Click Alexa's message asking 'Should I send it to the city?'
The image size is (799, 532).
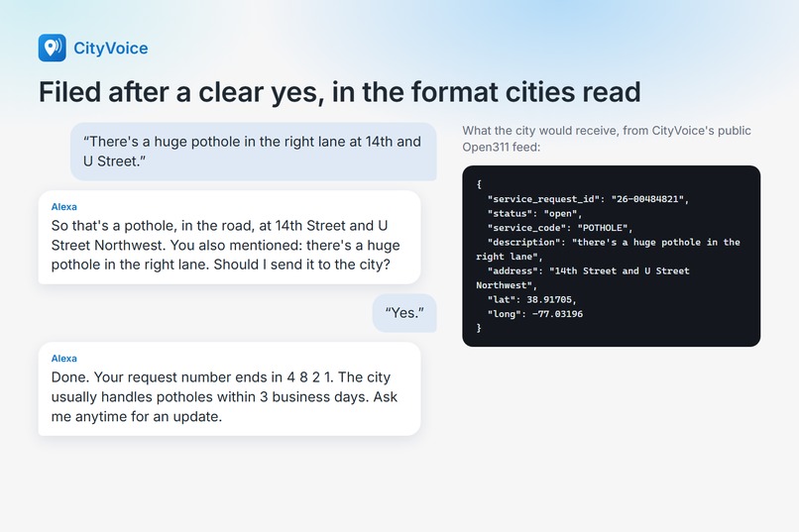[229, 237]
